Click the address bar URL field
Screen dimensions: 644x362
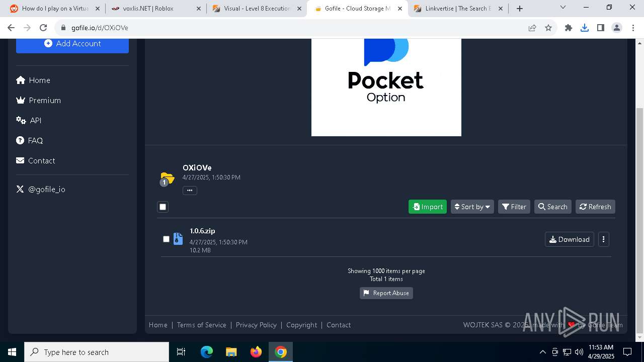click(297, 28)
